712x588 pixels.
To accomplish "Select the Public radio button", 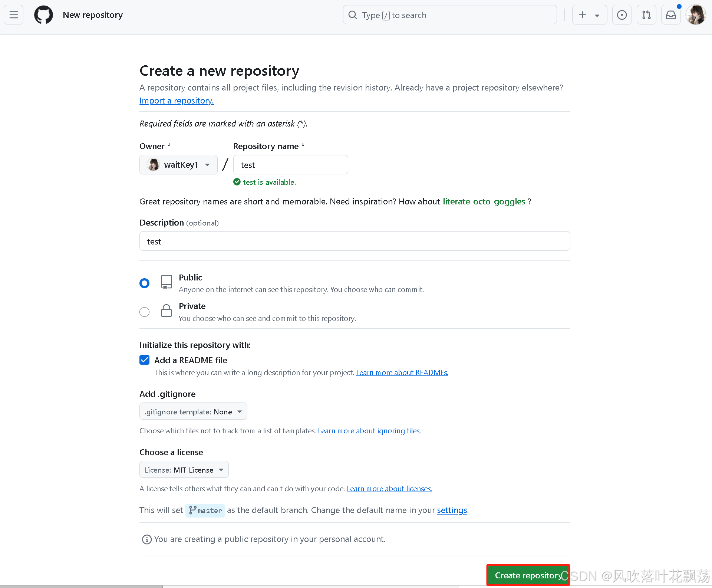I will point(144,283).
